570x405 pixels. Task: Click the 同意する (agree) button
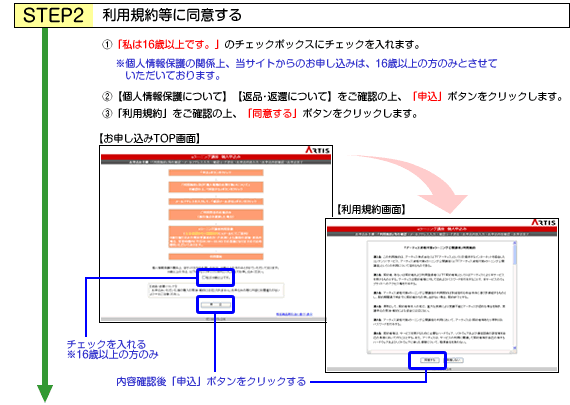pos(429,360)
